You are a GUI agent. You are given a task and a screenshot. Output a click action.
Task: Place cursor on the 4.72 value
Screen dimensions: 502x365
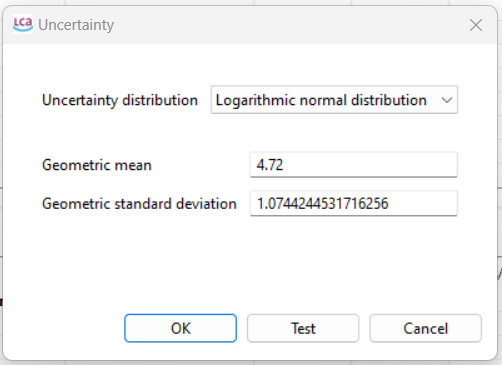tap(270, 165)
